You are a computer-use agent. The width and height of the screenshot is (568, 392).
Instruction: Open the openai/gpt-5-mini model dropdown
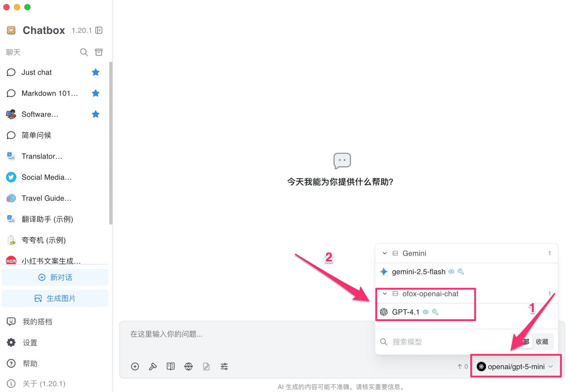click(x=515, y=366)
